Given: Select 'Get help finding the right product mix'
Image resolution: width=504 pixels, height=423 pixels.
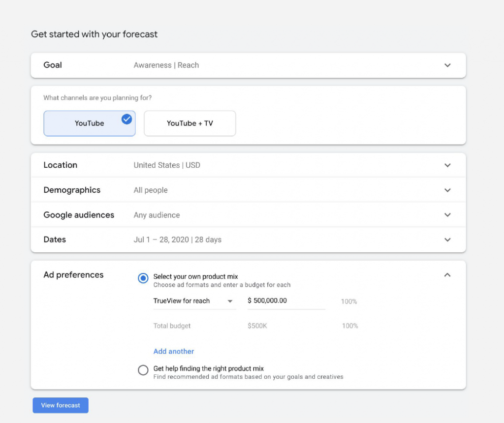Looking at the screenshot, I should 143,370.
